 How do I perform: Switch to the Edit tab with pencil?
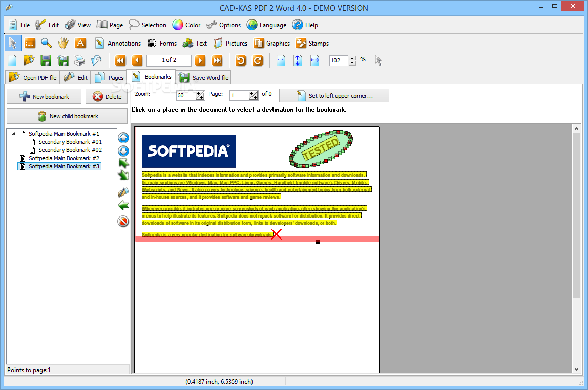(x=75, y=78)
